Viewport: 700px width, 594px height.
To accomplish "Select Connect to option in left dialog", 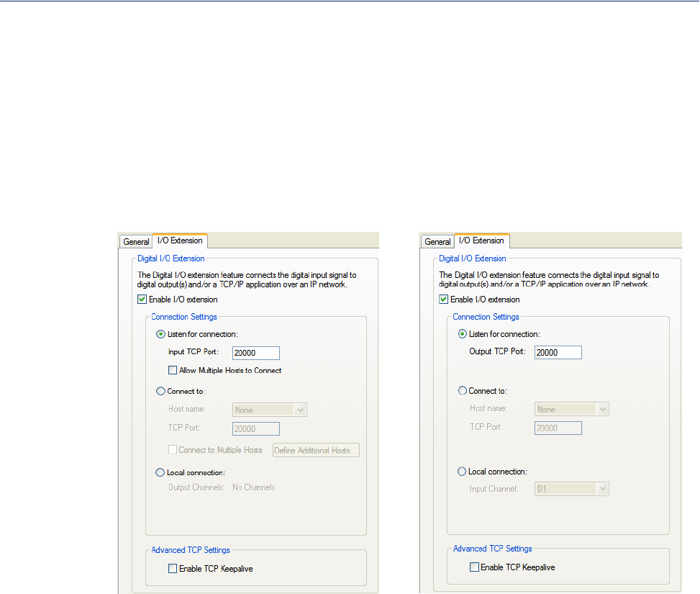I will [160, 391].
